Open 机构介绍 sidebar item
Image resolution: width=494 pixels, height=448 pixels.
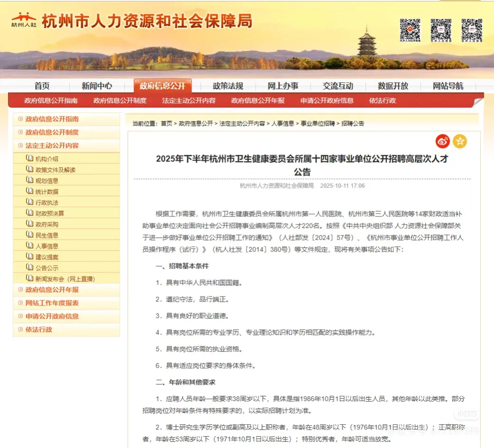pyautogui.click(x=46, y=159)
